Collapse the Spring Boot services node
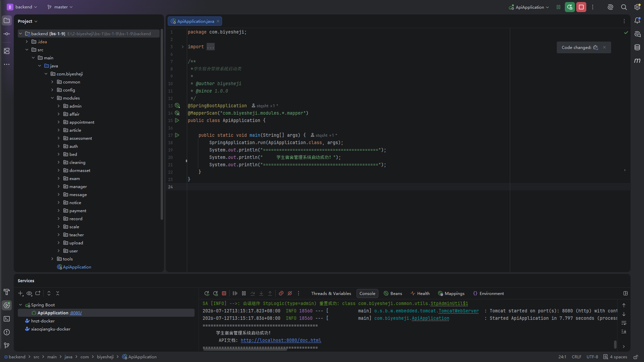 [x=20, y=305]
